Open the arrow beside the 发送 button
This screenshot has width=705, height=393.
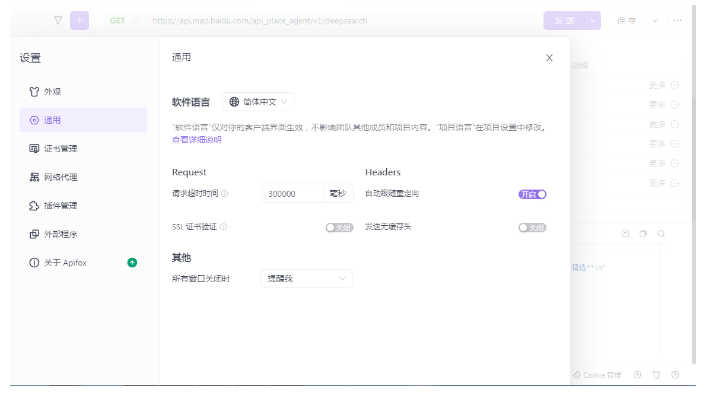[x=593, y=21]
